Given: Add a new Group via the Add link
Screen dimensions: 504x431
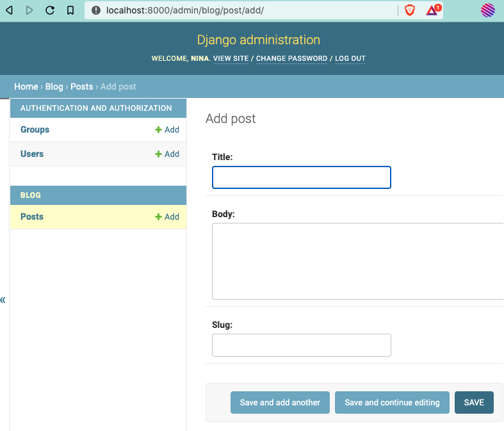Looking at the screenshot, I should [x=167, y=129].
